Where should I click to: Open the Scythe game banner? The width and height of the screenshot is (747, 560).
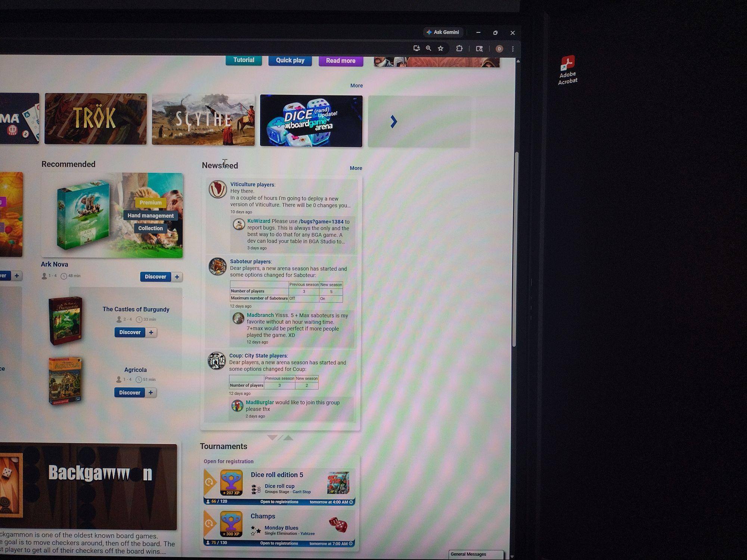(x=203, y=120)
